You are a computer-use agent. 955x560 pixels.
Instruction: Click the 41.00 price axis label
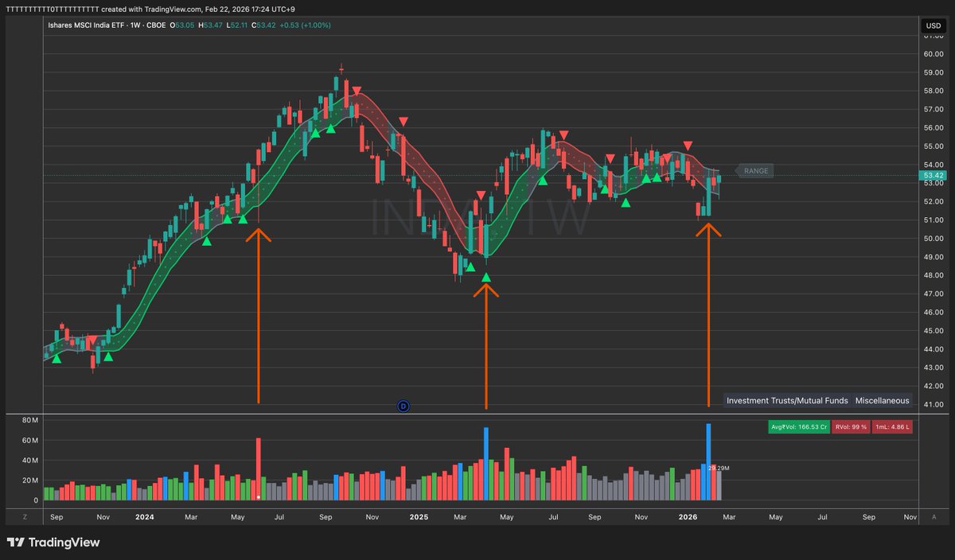point(933,404)
